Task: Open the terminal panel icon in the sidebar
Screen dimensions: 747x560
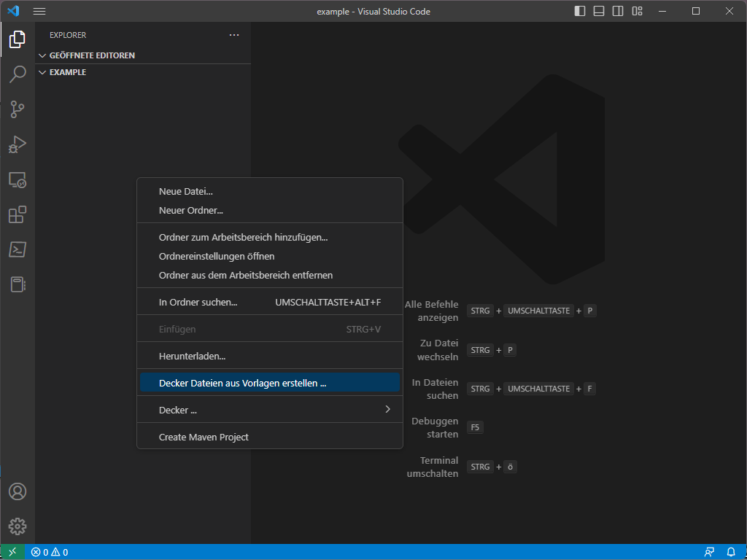Action: [18, 249]
